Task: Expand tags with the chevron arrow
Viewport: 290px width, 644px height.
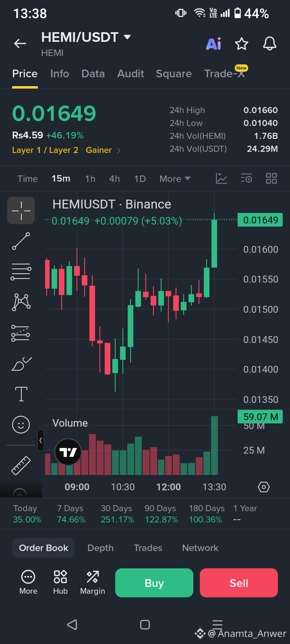Action: pyautogui.click(x=119, y=151)
